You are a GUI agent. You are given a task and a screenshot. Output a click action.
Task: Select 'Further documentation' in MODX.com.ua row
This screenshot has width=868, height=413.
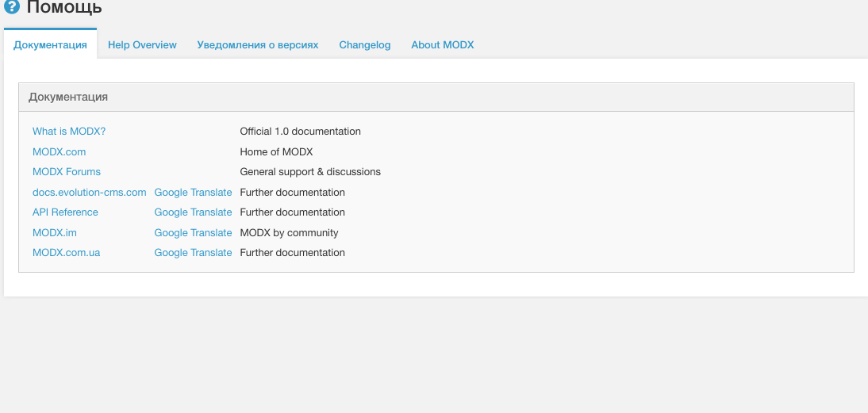[292, 253]
